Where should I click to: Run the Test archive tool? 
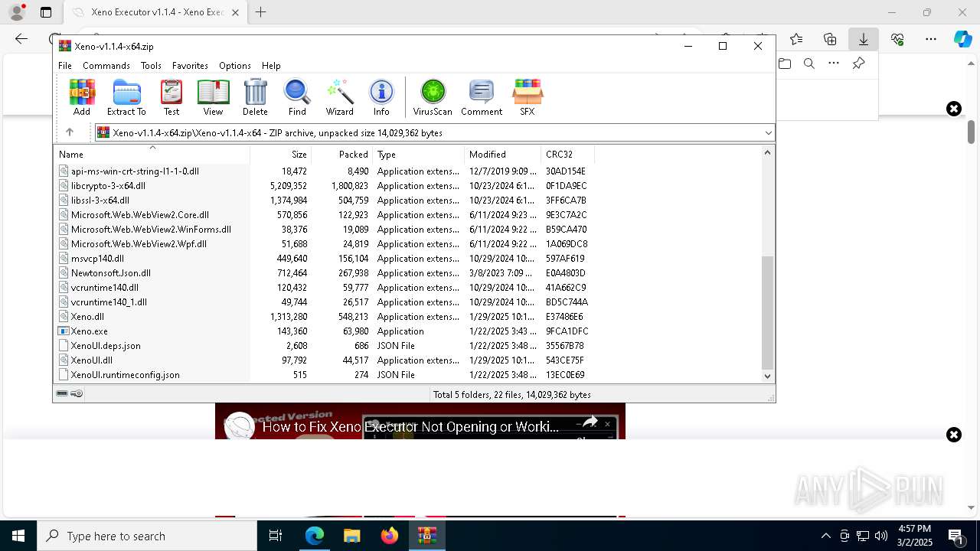click(x=171, y=97)
